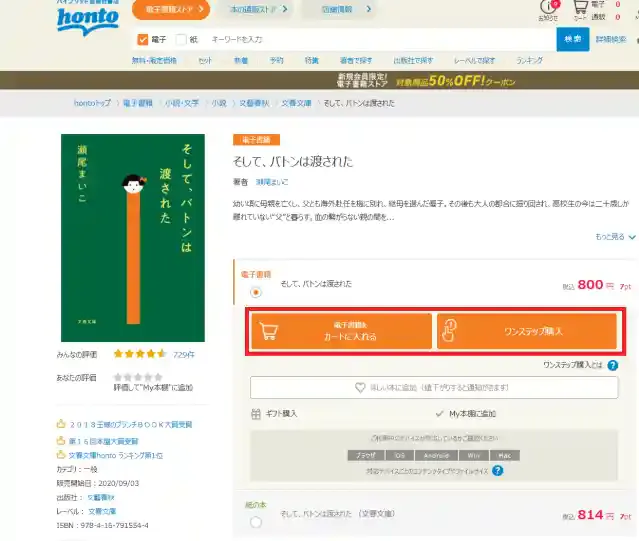Open the 本の通販ストア tab
Viewport: 639px width, 541px height.
point(258,9)
